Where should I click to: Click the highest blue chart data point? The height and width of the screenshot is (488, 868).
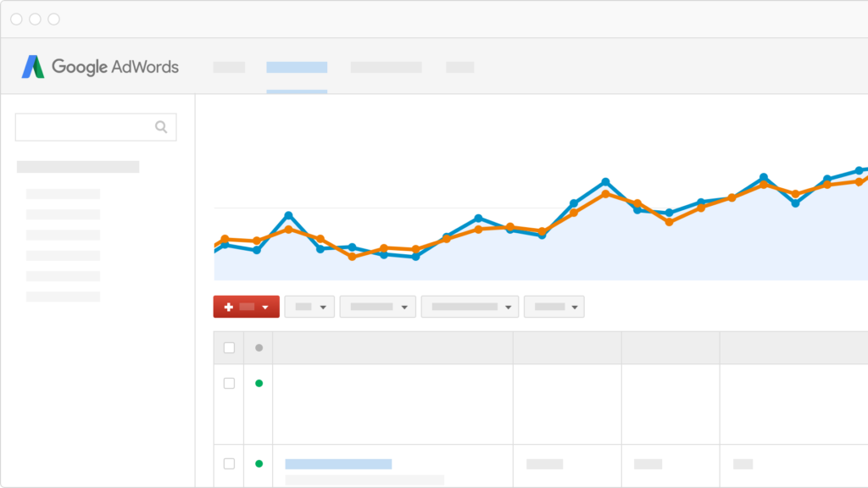(860, 170)
